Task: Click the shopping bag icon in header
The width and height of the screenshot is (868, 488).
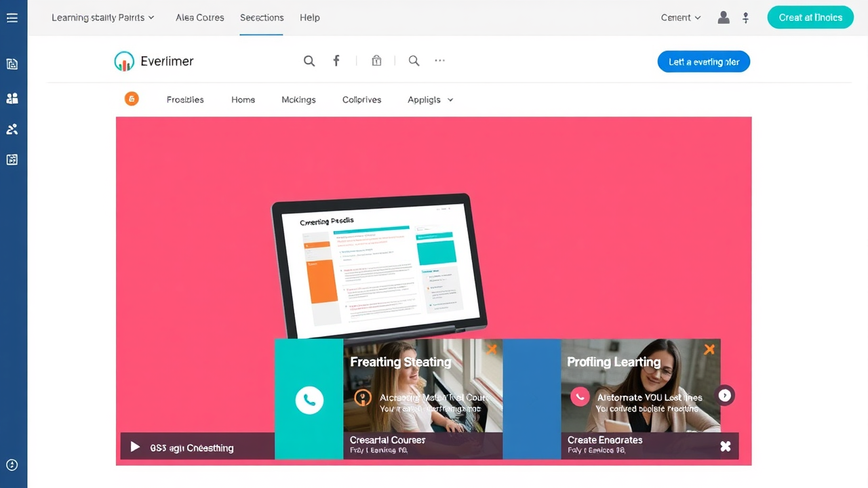Action: pos(376,61)
